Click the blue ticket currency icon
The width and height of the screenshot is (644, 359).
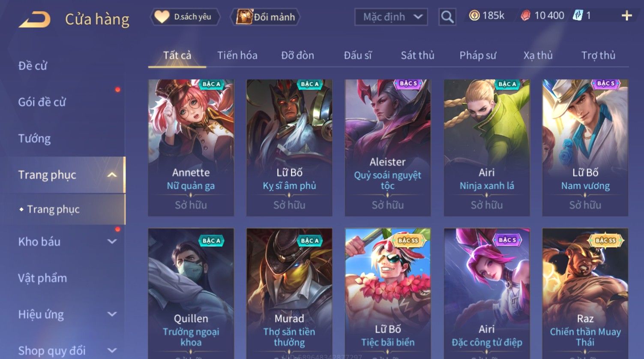coord(578,16)
